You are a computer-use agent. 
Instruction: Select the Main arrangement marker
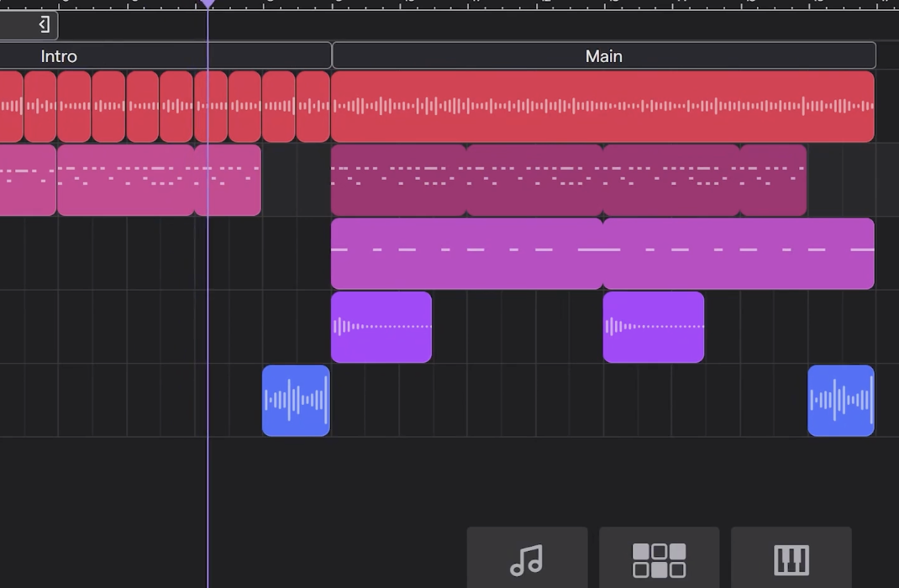coord(604,56)
